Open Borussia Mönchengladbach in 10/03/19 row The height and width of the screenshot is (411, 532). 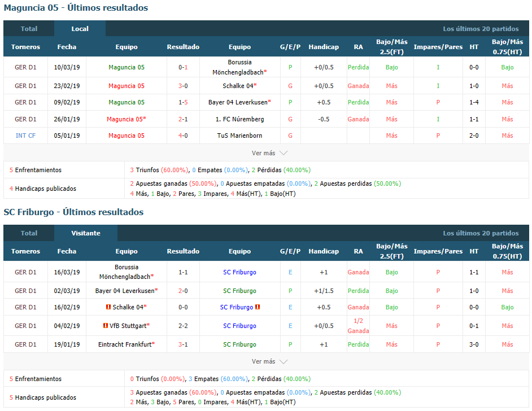pos(239,67)
